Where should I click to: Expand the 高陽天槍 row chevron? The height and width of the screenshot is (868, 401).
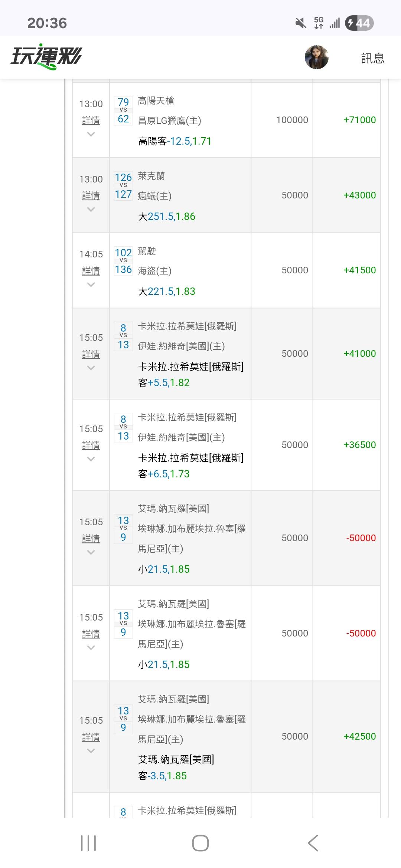(91, 134)
